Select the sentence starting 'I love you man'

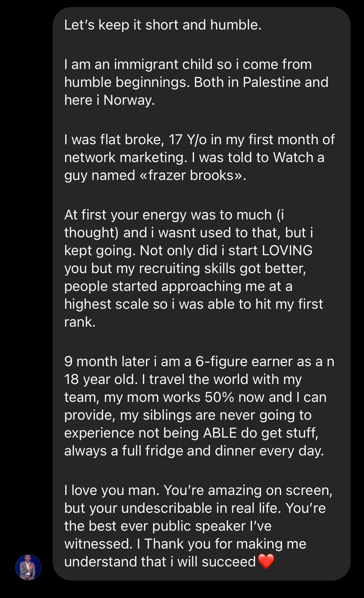112,490
